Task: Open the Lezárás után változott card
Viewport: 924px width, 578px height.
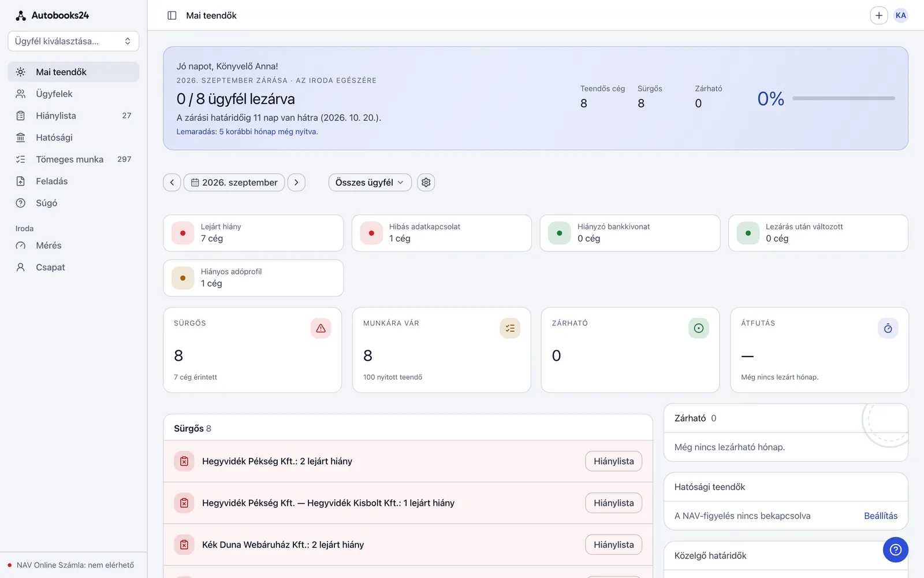Action: click(x=818, y=234)
